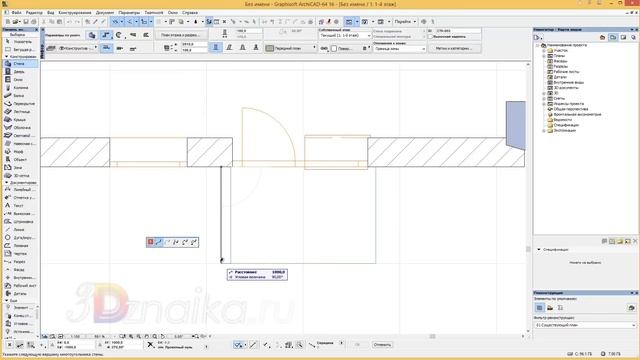Viewport: 640px width, 360px height.
Task: Click the horizontal scrollbar thumb under the drawing
Action: [432, 336]
